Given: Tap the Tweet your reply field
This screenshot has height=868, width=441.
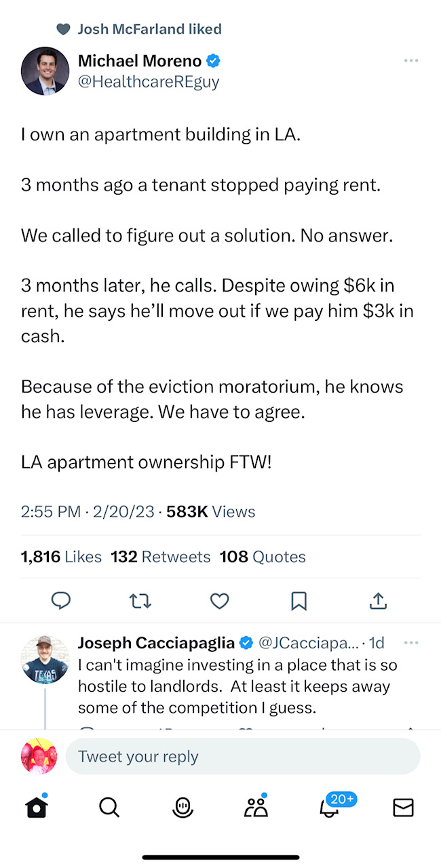Looking at the screenshot, I should click(x=242, y=757).
